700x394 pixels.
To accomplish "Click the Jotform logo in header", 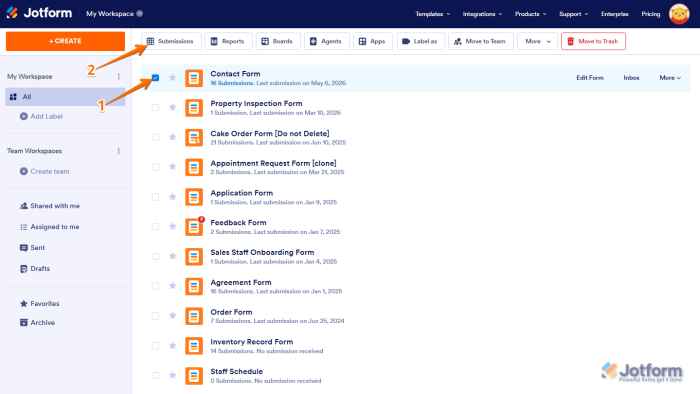I will click(x=39, y=13).
